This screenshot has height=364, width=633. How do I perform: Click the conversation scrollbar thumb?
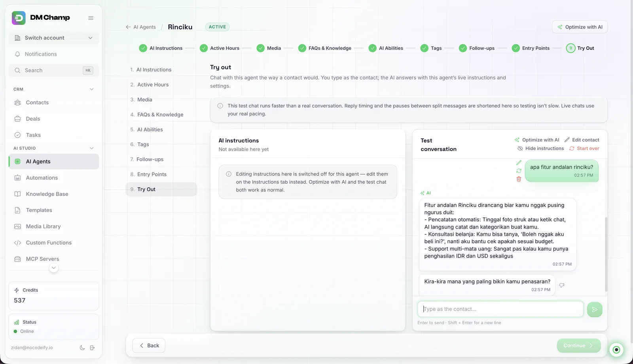pyautogui.click(x=606, y=254)
